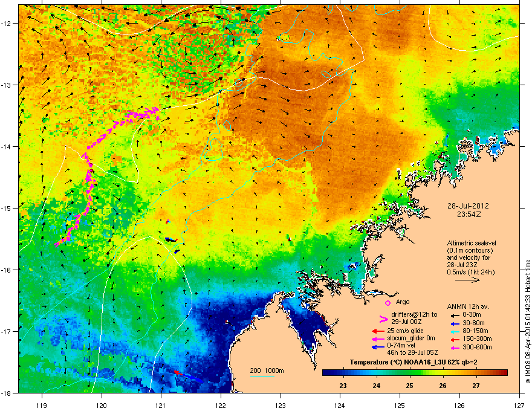The width and height of the screenshot is (532, 411).
Task: Click the longitude axis label 121
Action: (161, 406)
